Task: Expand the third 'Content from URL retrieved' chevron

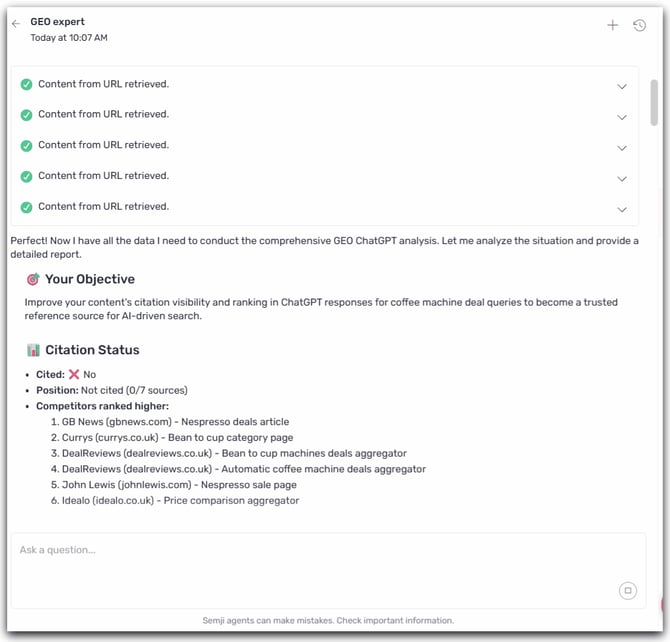Action: [x=622, y=148]
